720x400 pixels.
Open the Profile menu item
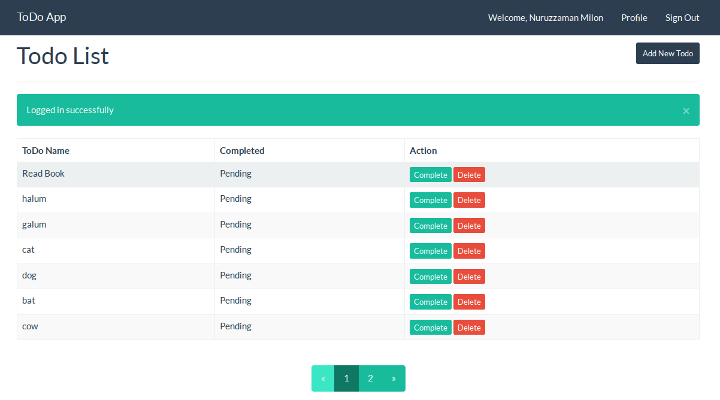[x=634, y=18]
